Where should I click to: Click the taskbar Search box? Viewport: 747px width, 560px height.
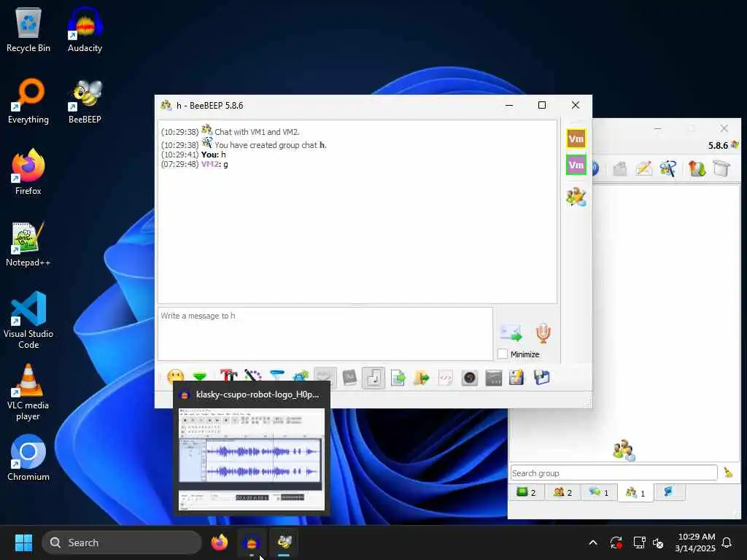[122, 542]
